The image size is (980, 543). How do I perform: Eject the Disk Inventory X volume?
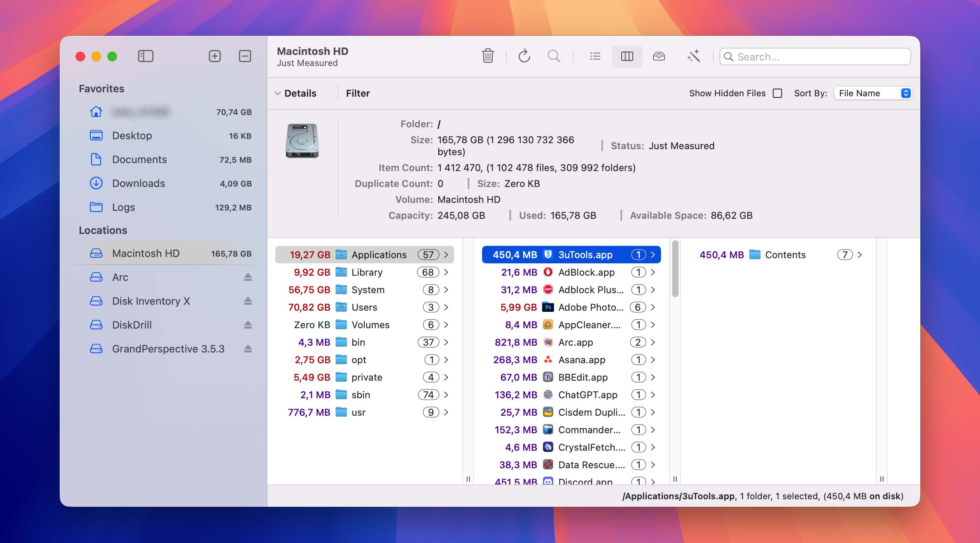point(248,301)
